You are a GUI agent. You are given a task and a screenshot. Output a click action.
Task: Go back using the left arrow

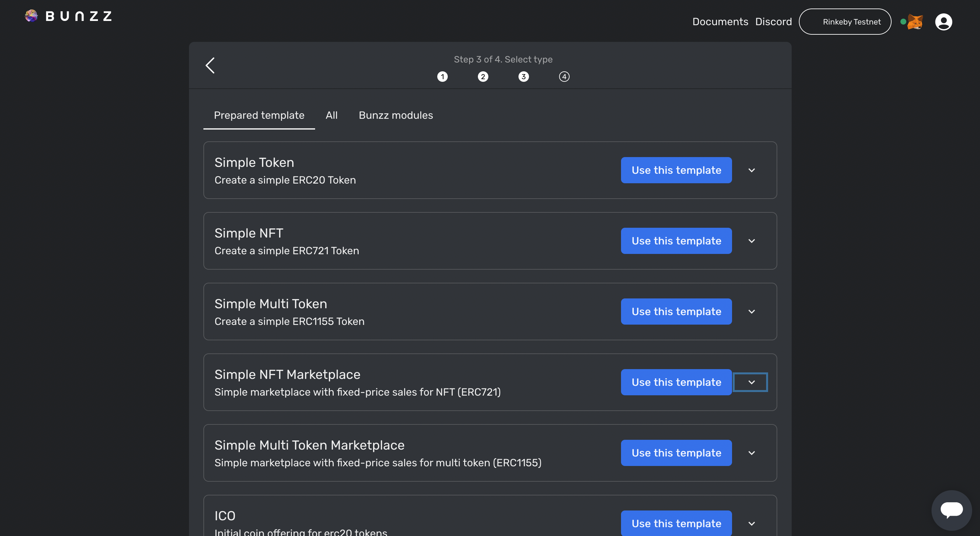click(210, 65)
